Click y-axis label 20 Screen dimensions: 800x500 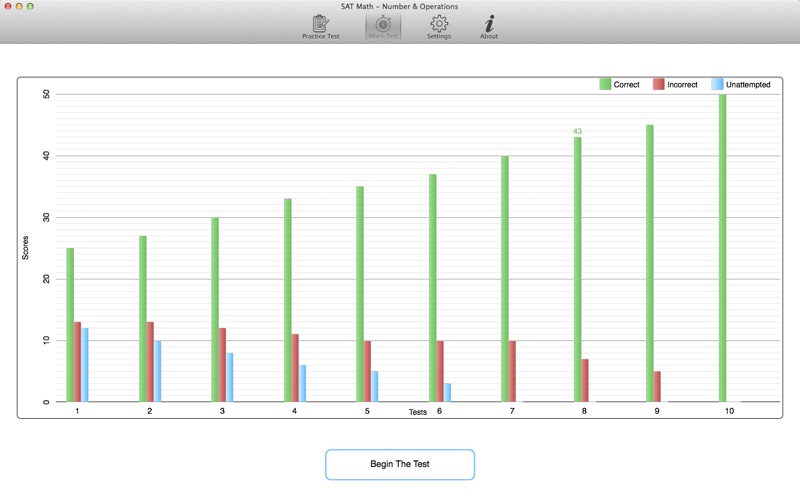pos(46,279)
